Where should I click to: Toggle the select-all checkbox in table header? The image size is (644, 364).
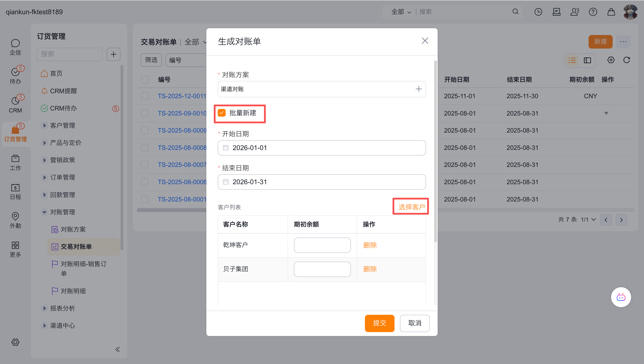(x=145, y=79)
